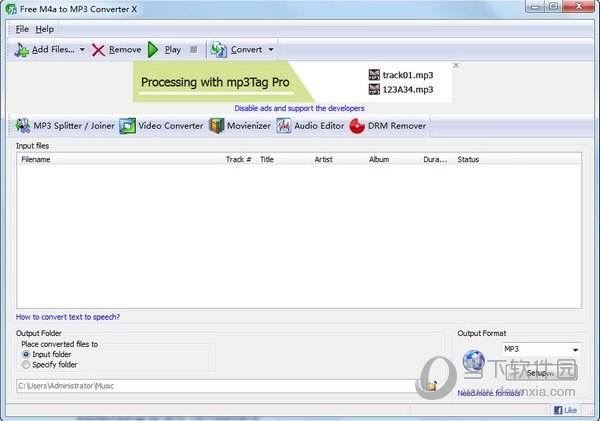Click the output format globe disc icon
600x421 pixels.
pos(474,361)
